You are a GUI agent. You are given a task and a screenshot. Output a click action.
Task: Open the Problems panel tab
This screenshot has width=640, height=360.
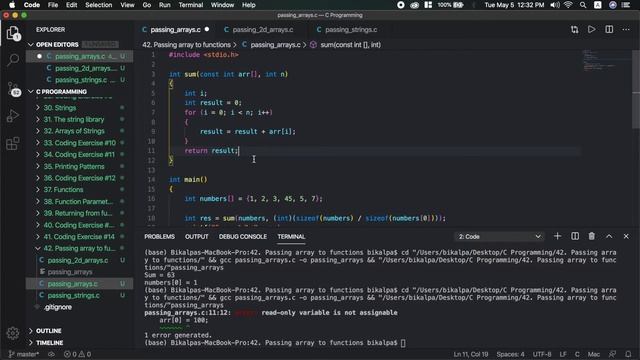tap(159, 236)
